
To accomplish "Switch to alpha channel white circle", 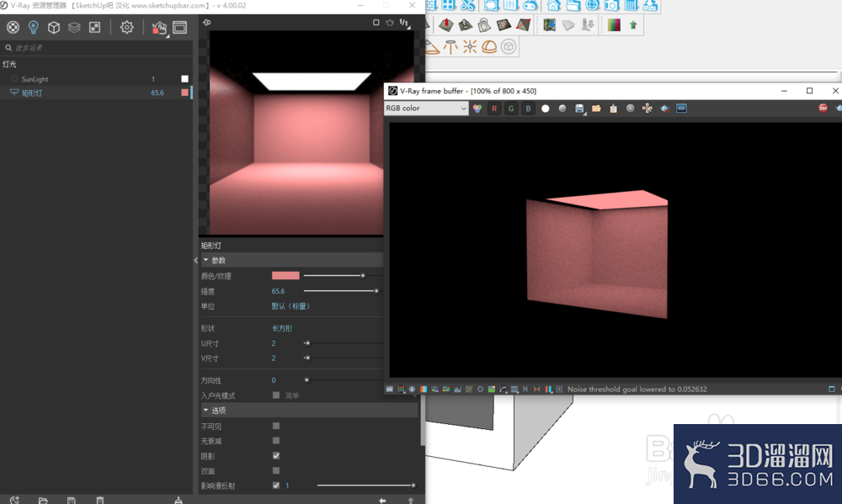I will coord(546,109).
